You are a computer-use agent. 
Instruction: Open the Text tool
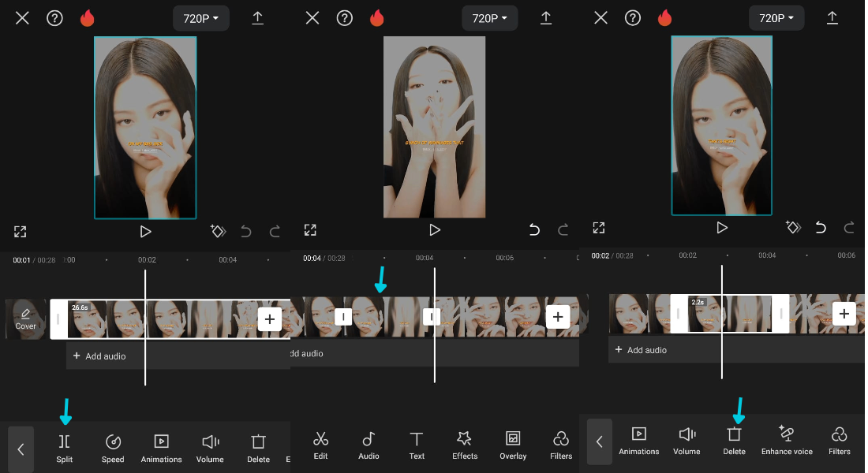coord(417,445)
